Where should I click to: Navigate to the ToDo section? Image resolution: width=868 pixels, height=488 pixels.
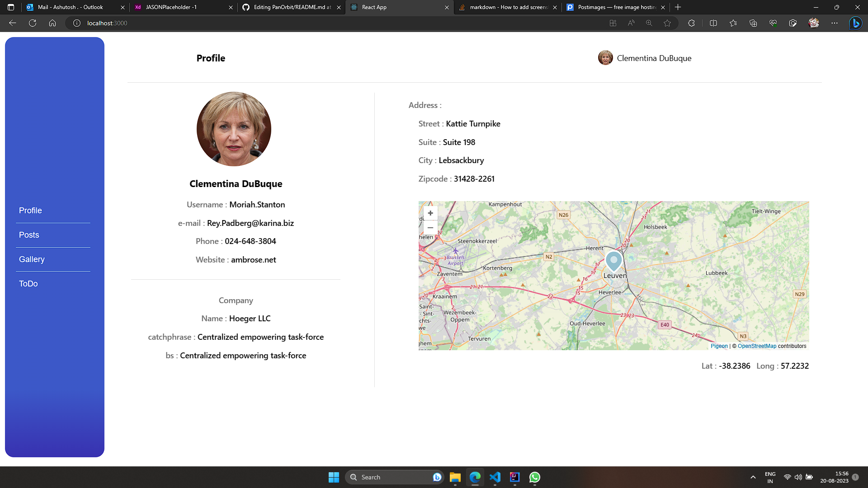click(28, 283)
